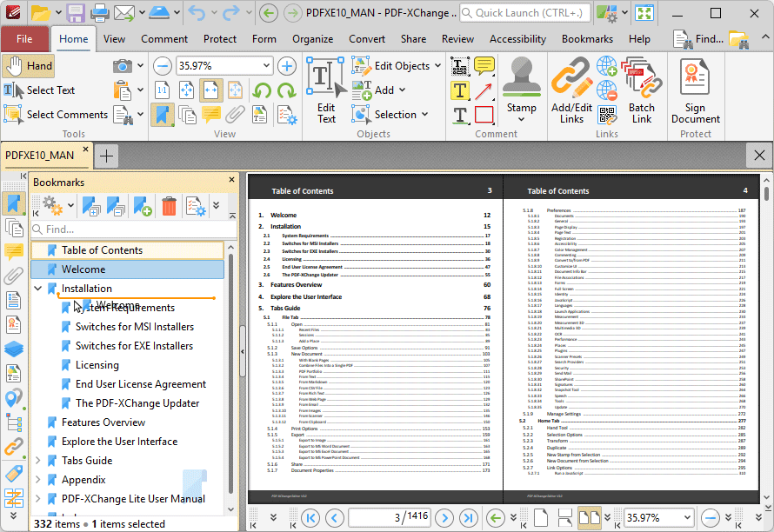Viewport: 774px width, 532px height.
Task: Click Undo in quick access toolbar
Action: click(197, 13)
